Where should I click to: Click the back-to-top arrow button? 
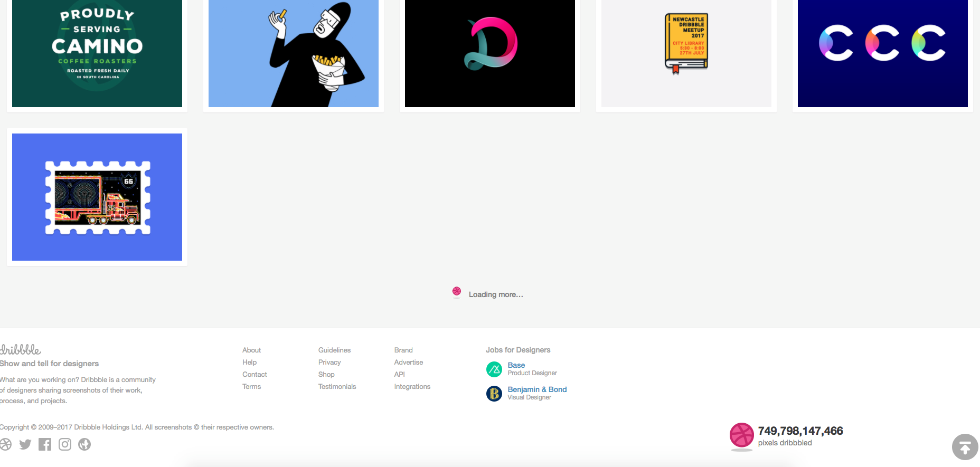[965, 447]
